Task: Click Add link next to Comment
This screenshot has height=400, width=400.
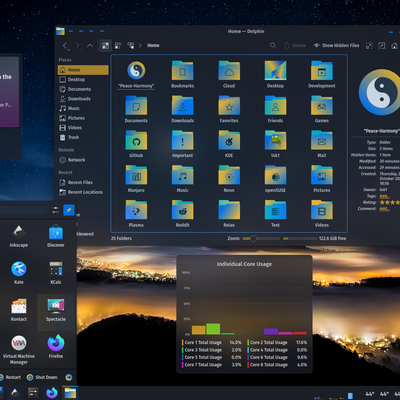Action: coord(384,209)
